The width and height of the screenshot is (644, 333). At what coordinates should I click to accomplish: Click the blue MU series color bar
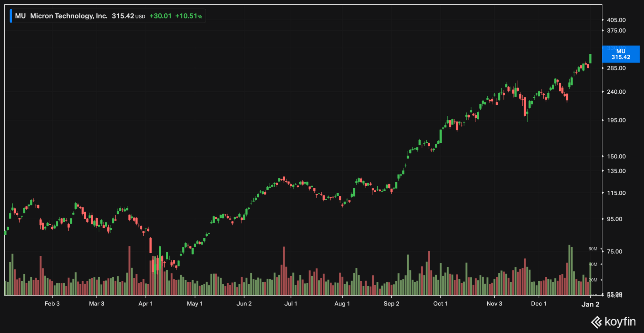[x=11, y=16]
